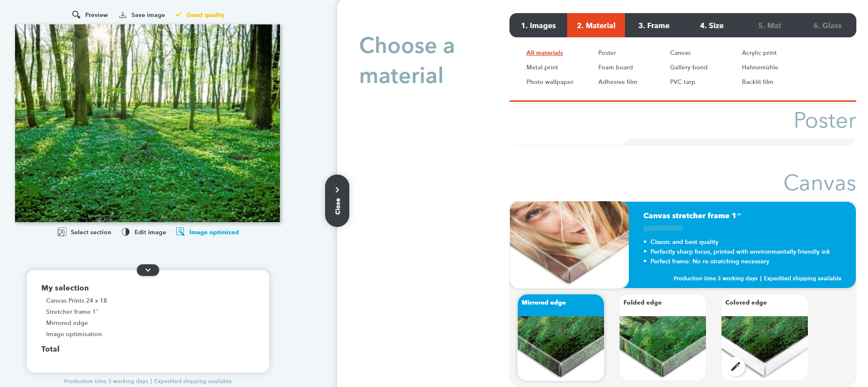
Task: Switch to the 3. Frame tab
Action: [x=654, y=25]
